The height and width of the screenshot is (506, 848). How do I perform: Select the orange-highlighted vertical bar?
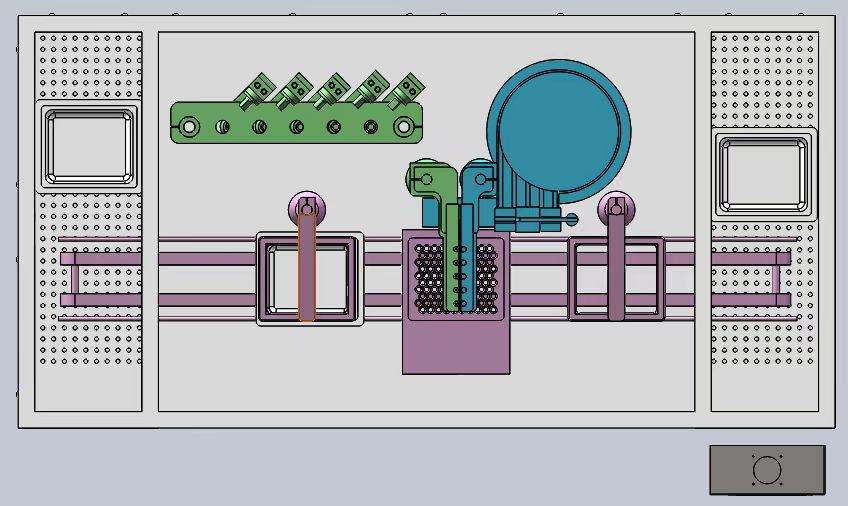(307, 267)
